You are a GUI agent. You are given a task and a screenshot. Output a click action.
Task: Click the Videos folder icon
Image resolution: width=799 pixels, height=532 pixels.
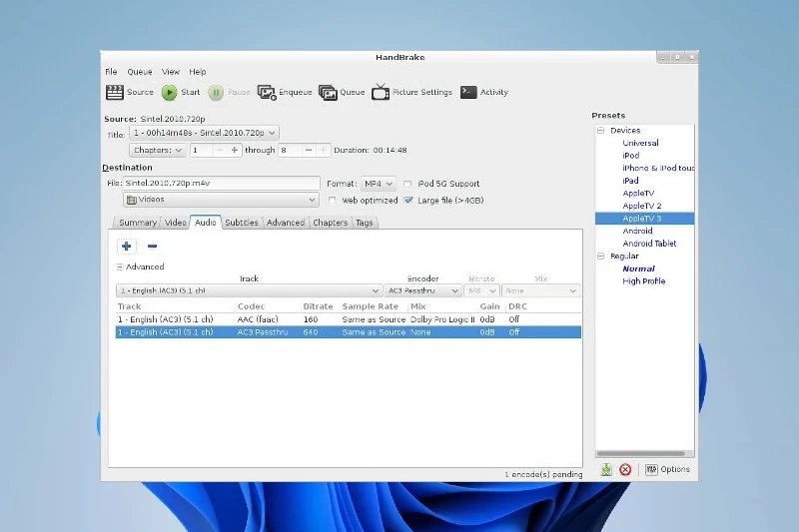tap(132, 200)
